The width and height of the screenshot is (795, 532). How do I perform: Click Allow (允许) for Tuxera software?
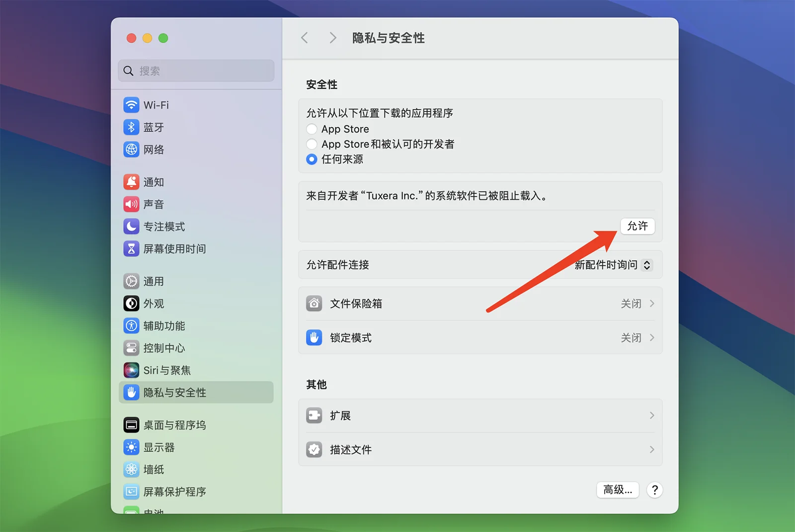pos(637,226)
